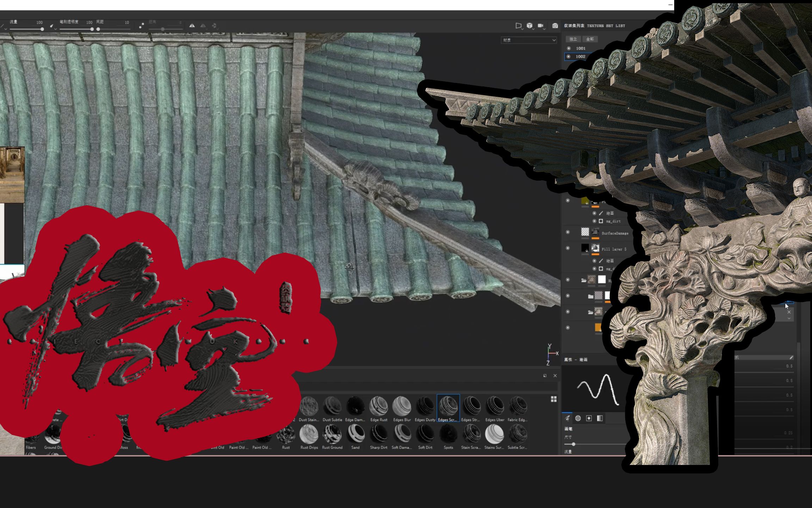Choose the Edges Uber mask preset
812x508 pixels.
point(494,408)
